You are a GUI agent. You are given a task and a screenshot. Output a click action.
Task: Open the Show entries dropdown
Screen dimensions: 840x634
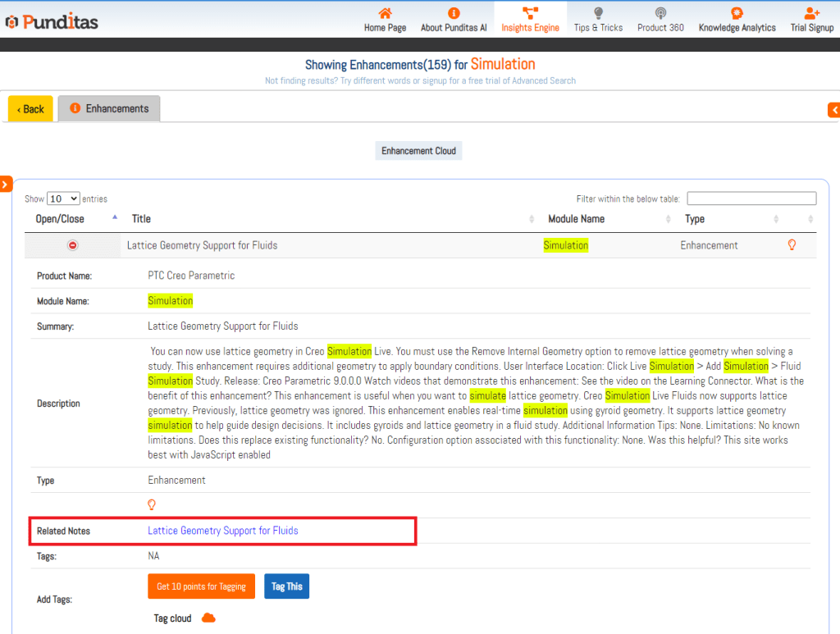[63, 198]
